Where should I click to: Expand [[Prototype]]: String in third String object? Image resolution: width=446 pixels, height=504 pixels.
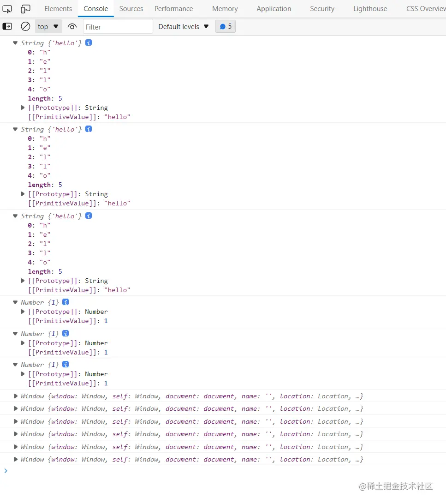tap(23, 281)
